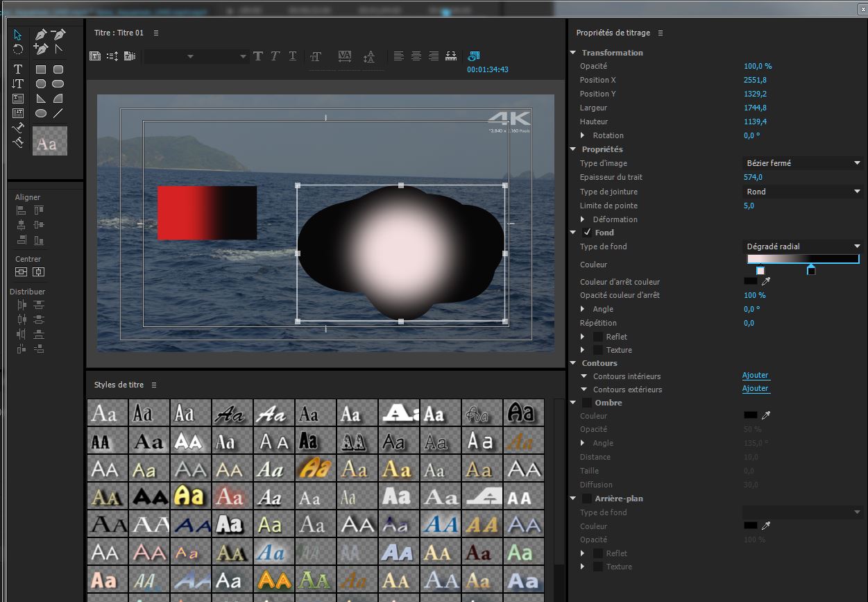Uncheck the Fond checkbox

tap(587, 233)
